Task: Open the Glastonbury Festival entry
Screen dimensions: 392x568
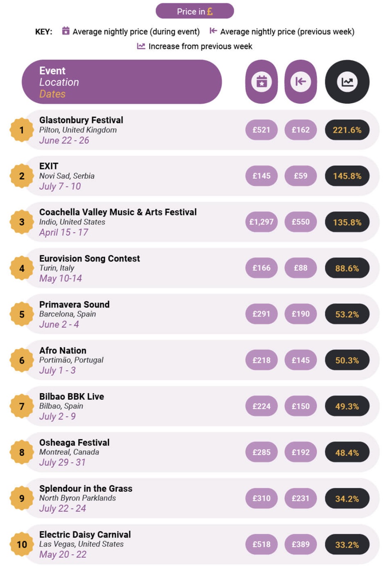Action: 81,120
